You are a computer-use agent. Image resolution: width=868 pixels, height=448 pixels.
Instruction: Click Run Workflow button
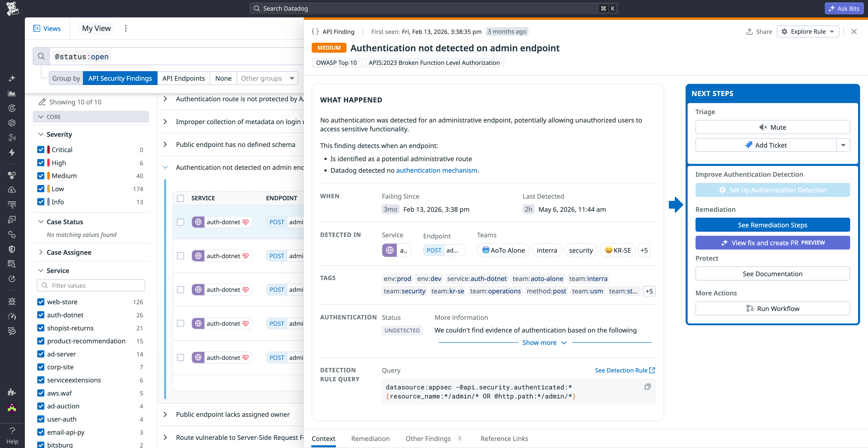(x=772, y=309)
